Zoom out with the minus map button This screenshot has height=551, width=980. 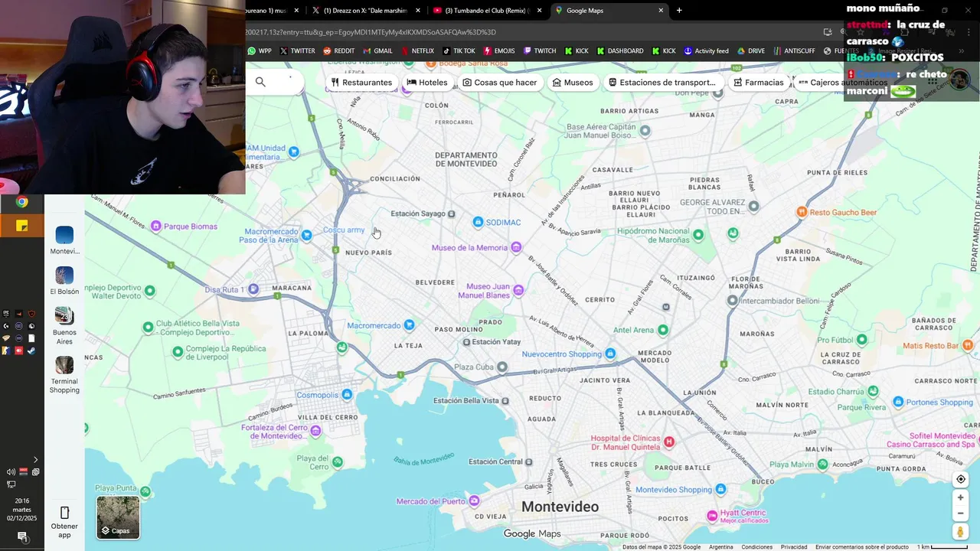(960, 514)
